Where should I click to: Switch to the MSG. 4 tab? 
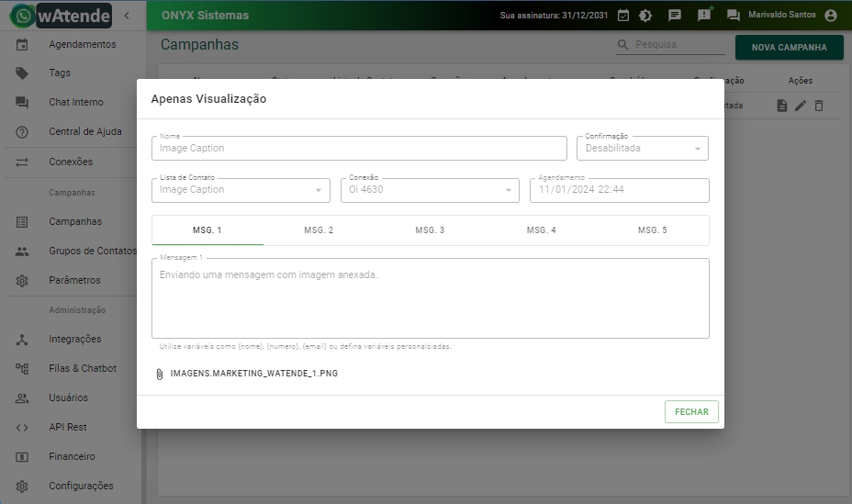pos(541,230)
